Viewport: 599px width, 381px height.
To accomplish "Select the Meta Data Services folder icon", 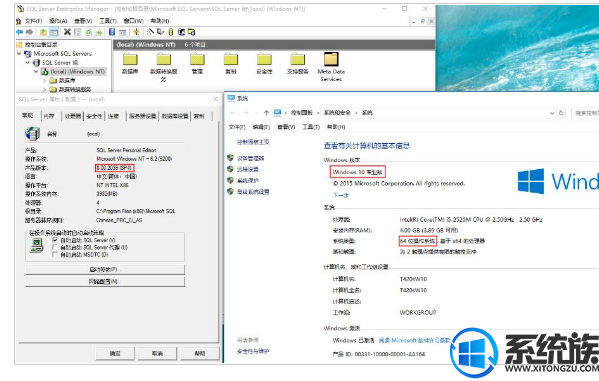I will tap(331, 59).
